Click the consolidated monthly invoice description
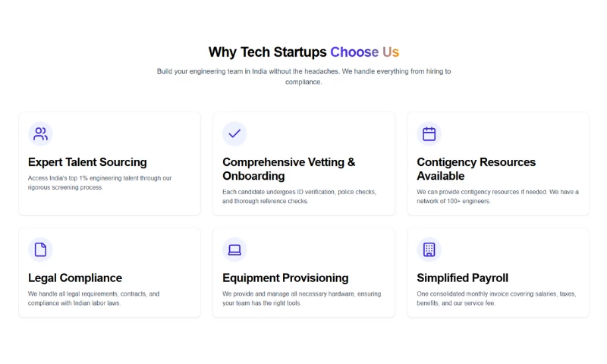This screenshot has height=364, width=607. [496, 298]
